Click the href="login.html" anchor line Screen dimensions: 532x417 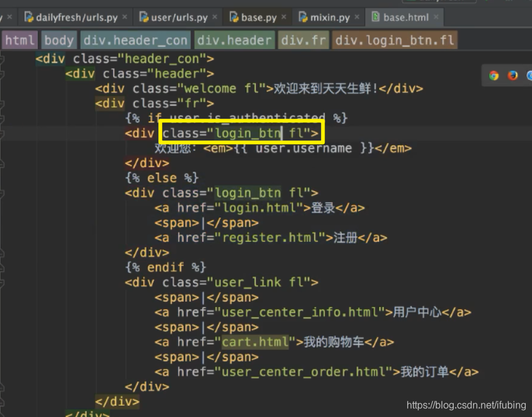coord(260,208)
